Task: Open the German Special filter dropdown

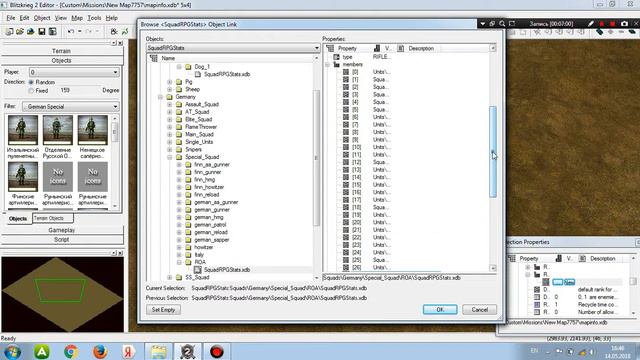Action: point(71,107)
